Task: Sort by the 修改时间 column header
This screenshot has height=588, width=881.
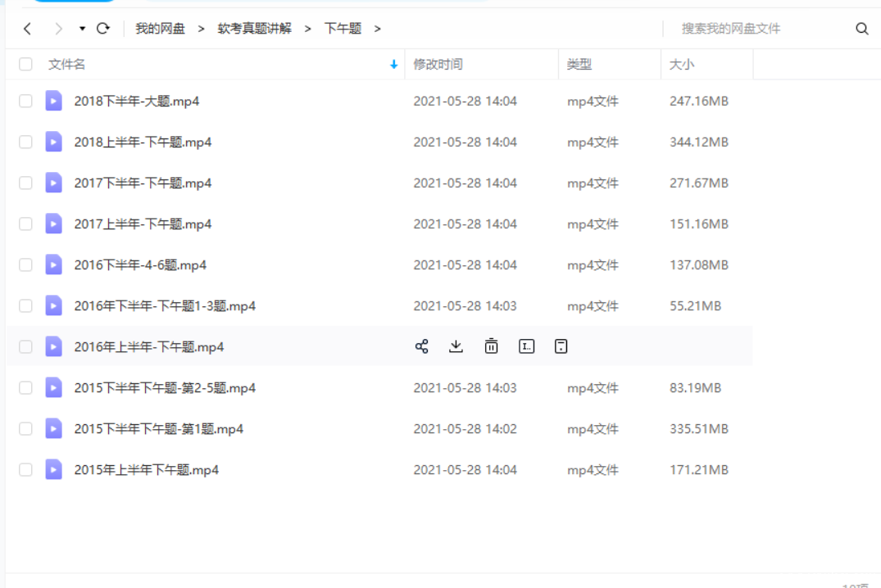Action: pos(438,64)
